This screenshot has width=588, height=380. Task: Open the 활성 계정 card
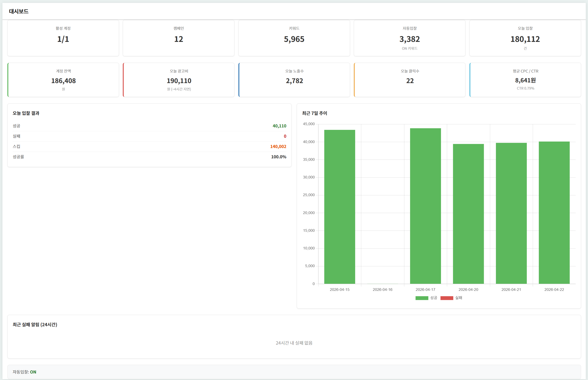click(x=63, y=38)
